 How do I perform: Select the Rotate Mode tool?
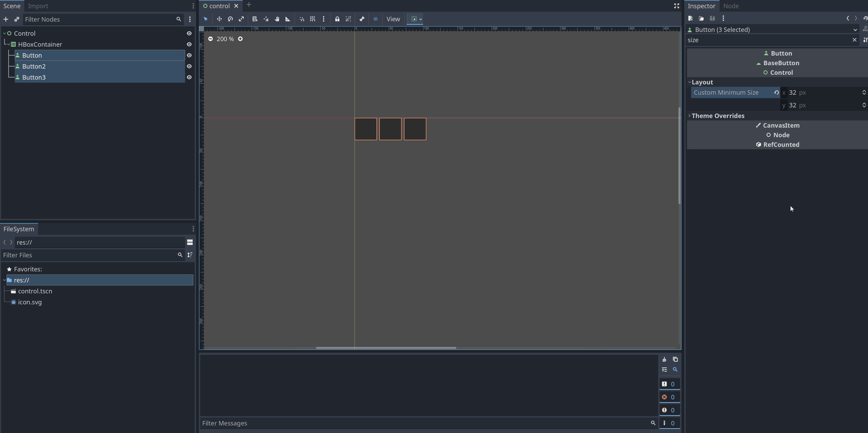[230, 19]
